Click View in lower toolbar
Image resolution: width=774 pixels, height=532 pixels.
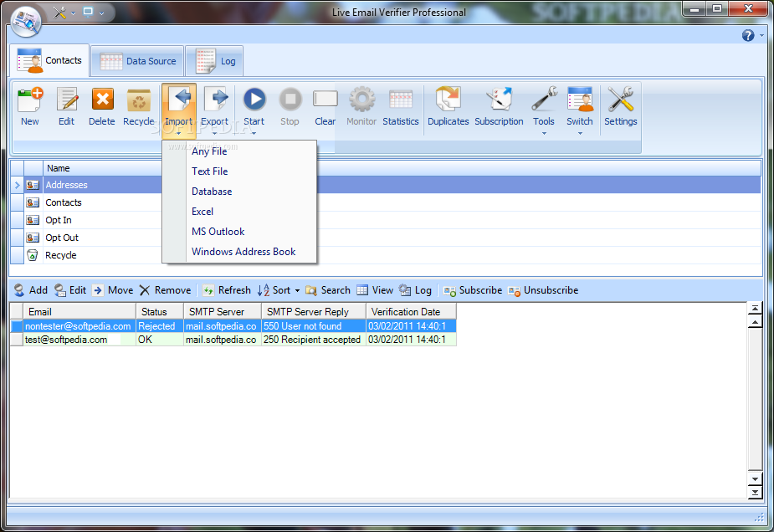pos(375,290)
